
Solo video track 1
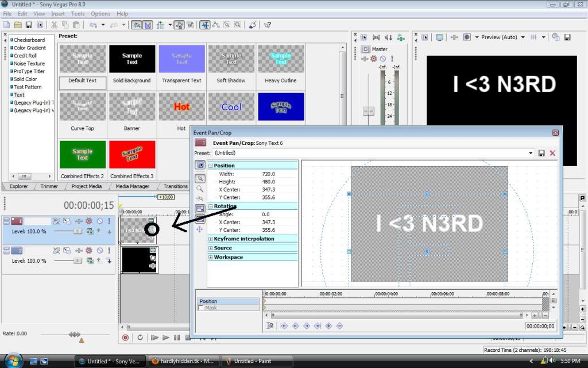[x=109, y=221]
